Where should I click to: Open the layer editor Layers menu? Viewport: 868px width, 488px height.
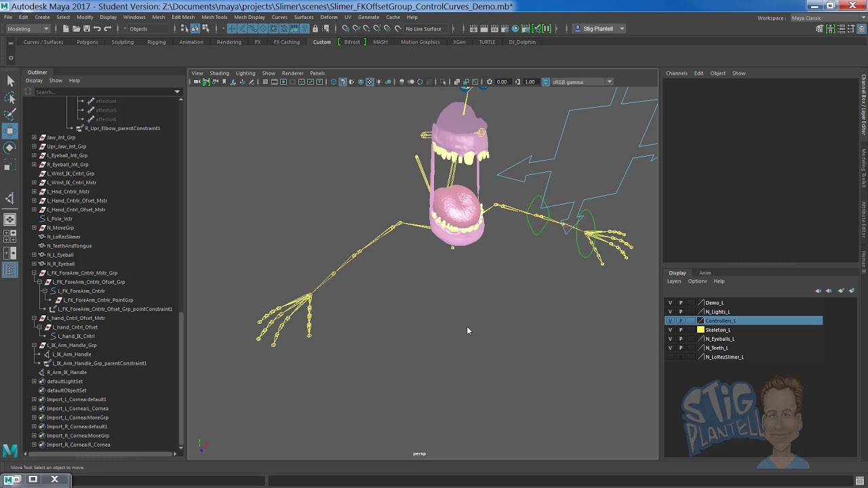click(x=673, y=281)
